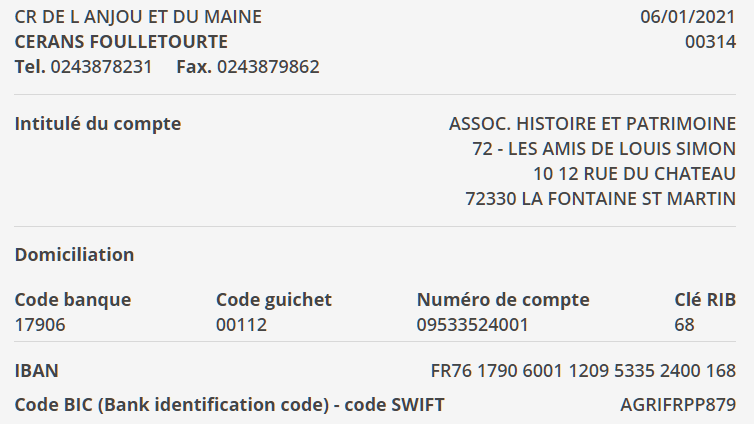Click ASSOC. HISTOIRE ET PATRIMOINE text
This screenshot has width=754, height=424.
pos(592,124)
